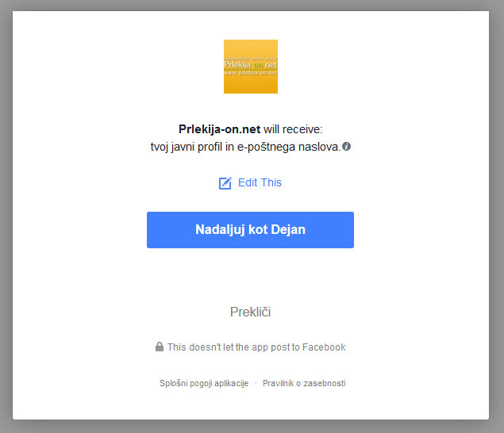Open the Edit This link
This screenshot has width=504, height=433.
coord(260,182)
